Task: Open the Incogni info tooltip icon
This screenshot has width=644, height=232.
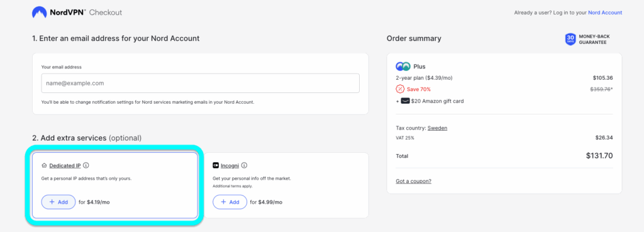Action: tap(244, 165)
